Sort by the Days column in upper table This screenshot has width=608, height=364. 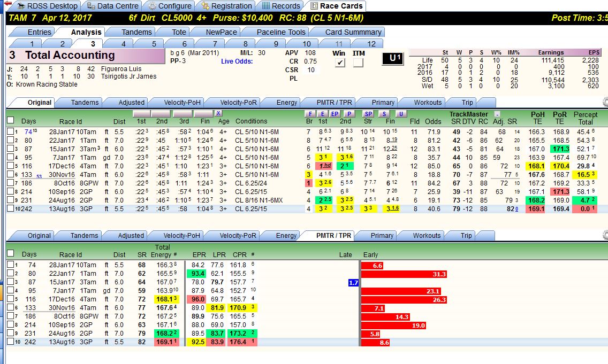click(x=29, y=121)
